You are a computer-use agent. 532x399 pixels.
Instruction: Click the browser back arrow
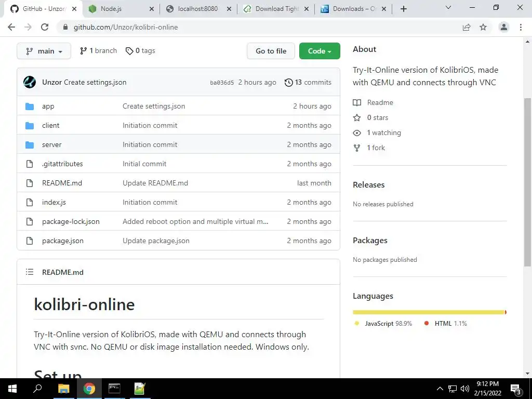[11, 27]
